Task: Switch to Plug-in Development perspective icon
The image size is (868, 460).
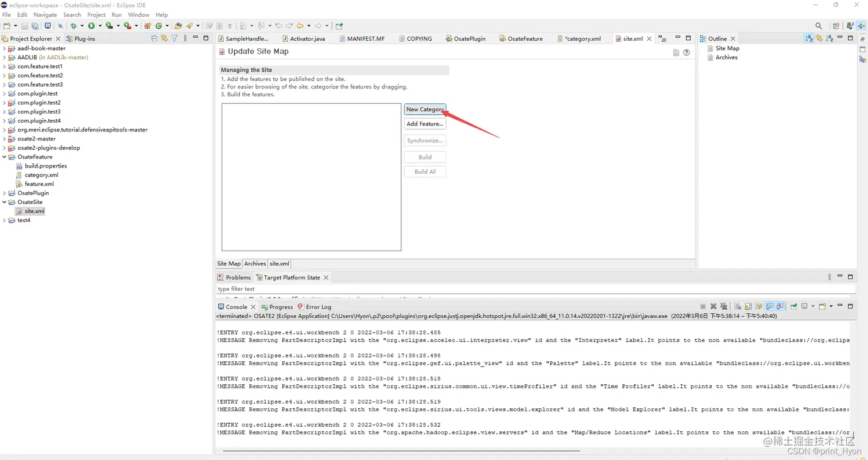Action: coord(861,26)
